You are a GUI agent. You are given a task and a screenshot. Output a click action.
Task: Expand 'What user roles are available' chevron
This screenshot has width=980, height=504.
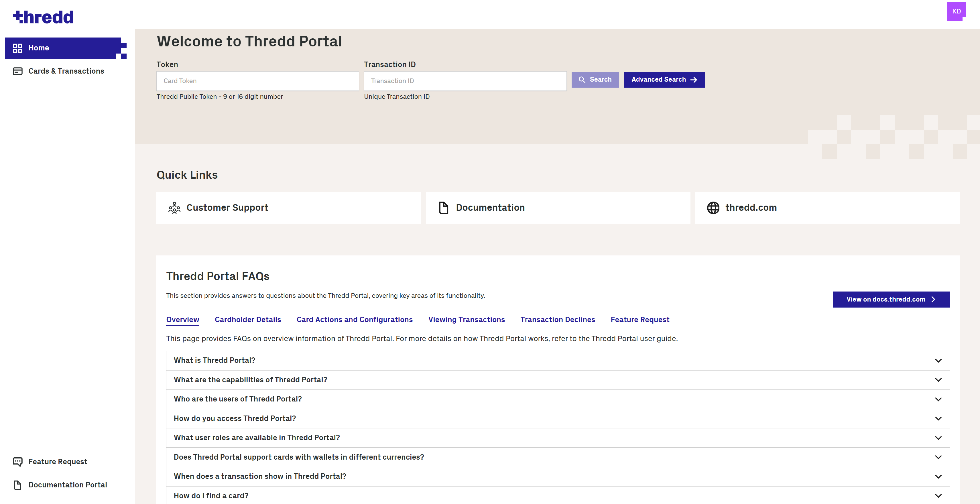point(938,438)
